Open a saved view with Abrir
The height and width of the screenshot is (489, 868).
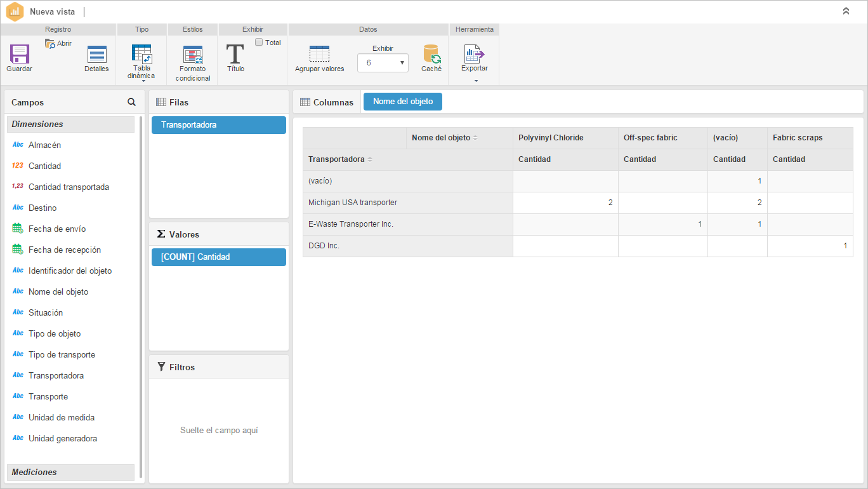tap(58, 43)
